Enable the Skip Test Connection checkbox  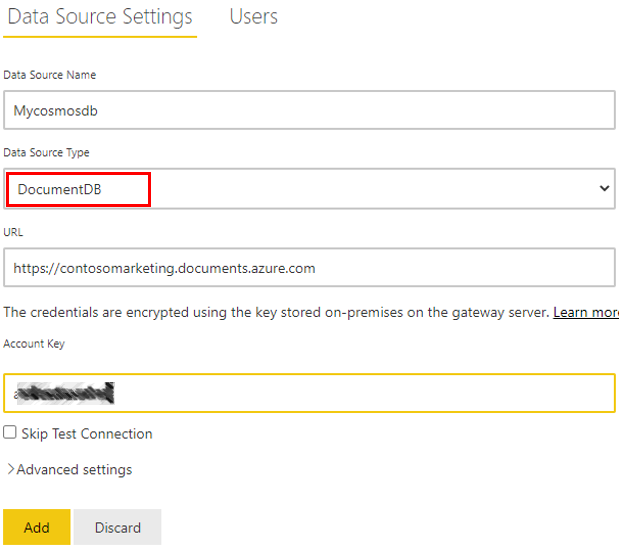point(10,432)
